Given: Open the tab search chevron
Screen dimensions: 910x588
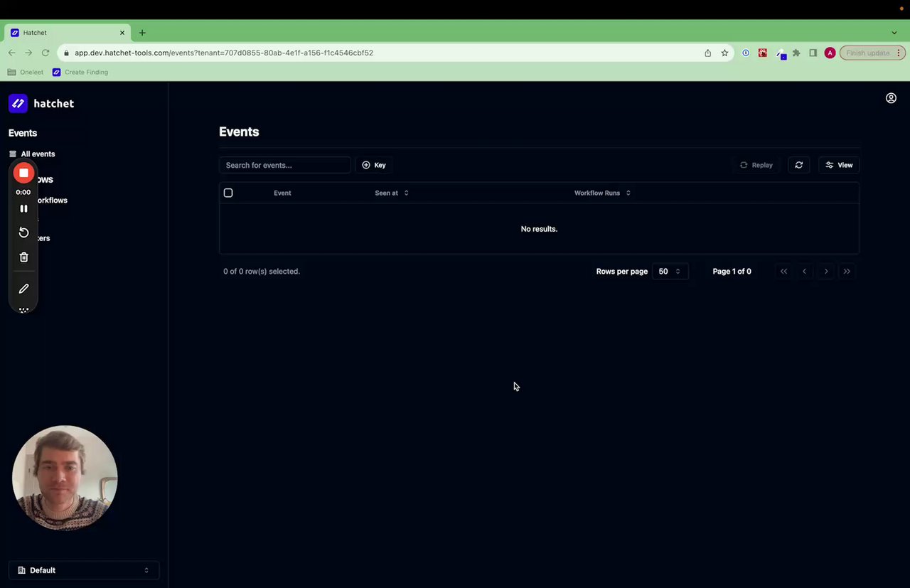Looking at the screenshot, I should point(894,33).
